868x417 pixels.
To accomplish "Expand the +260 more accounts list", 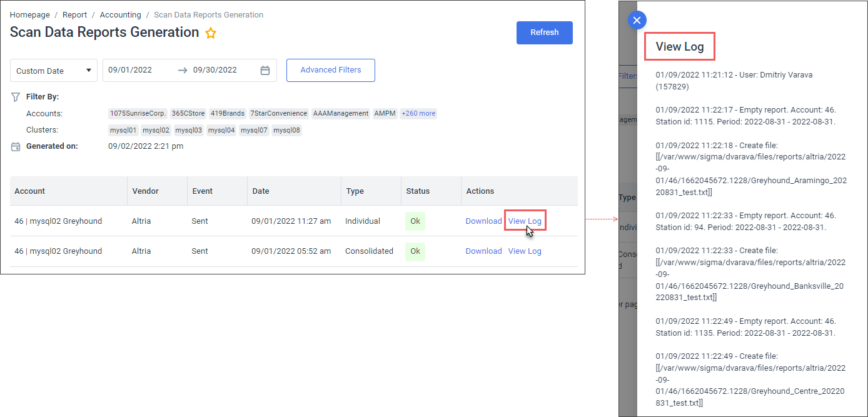I will coord(418,113).
